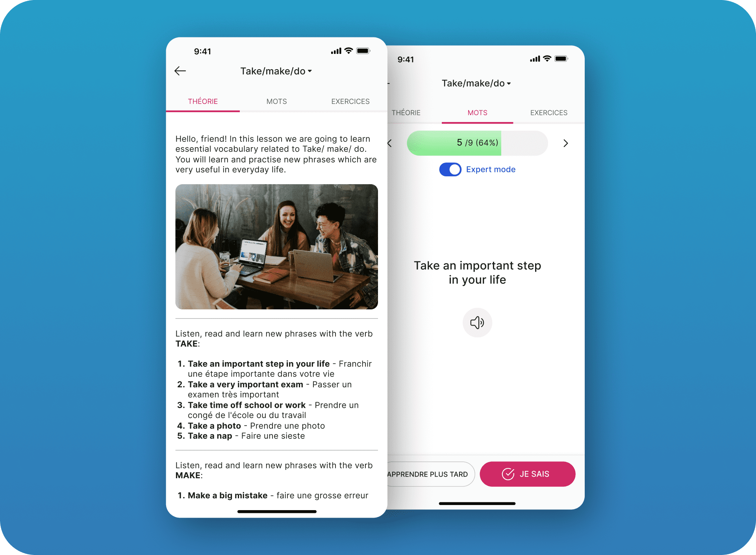Tap the audio speaker icon

477,322
